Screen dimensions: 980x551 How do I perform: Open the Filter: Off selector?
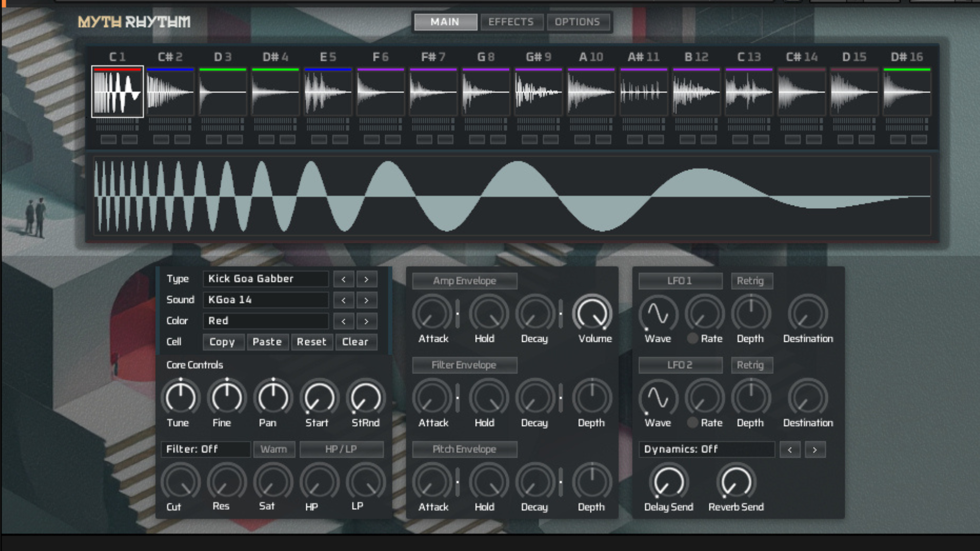click(206, 449)
